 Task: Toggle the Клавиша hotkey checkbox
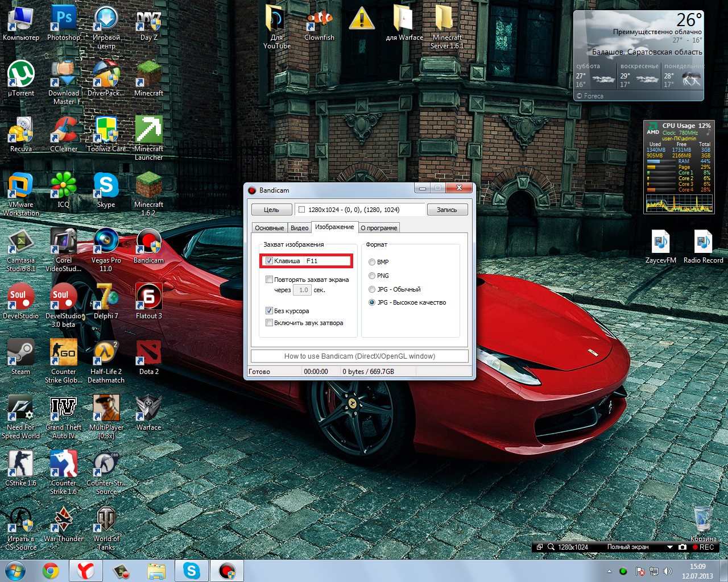point(270,261)
